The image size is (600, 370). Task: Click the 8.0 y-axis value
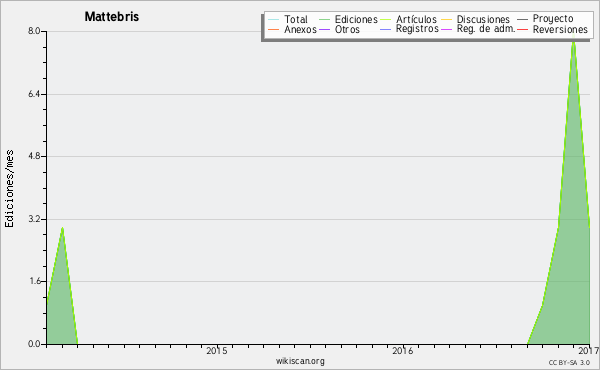point(34,31)
